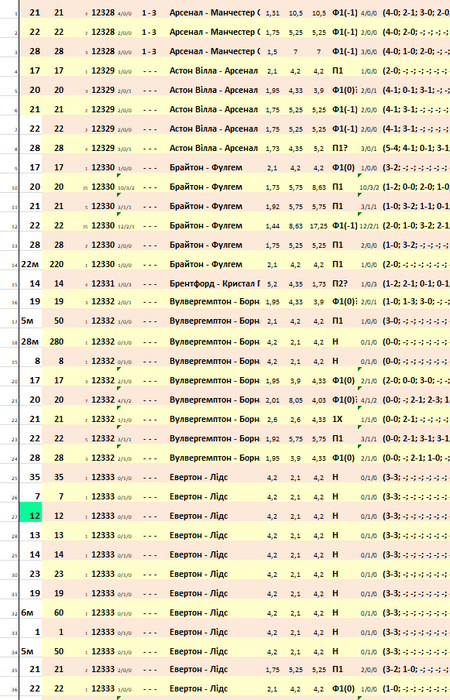450x700 pixels.
Task: Select the cell with value 280
Action: (x=57, y=342)
